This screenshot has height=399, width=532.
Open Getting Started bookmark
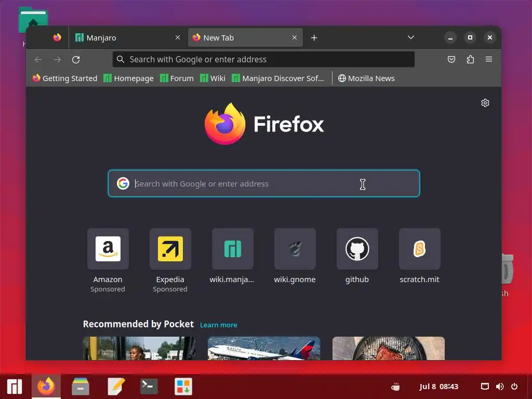65,78
